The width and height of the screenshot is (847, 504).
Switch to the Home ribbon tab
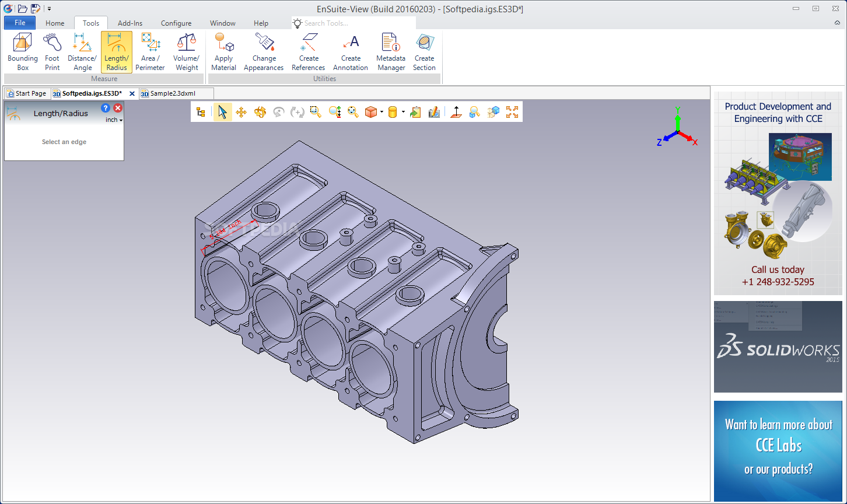click(x=55, y=23)
